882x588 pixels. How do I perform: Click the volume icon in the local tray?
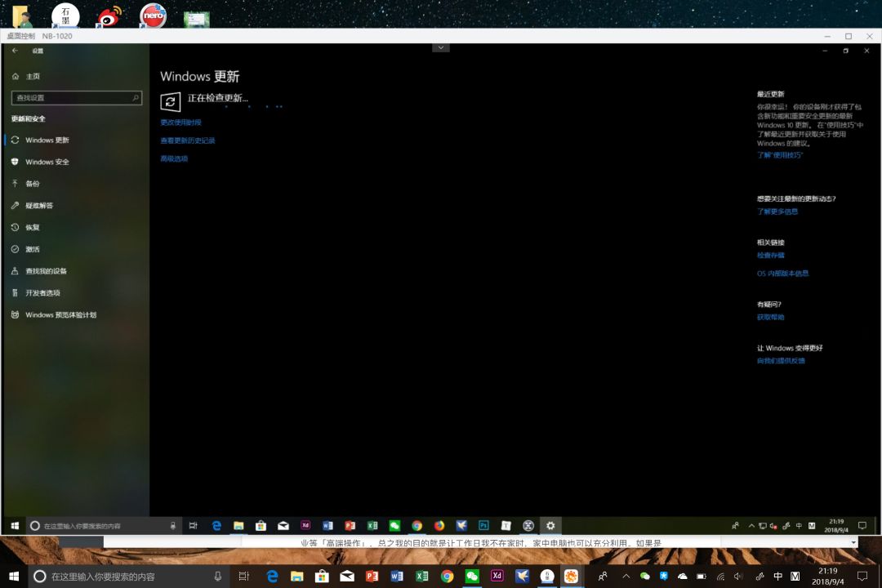click(x=738, y=577)
